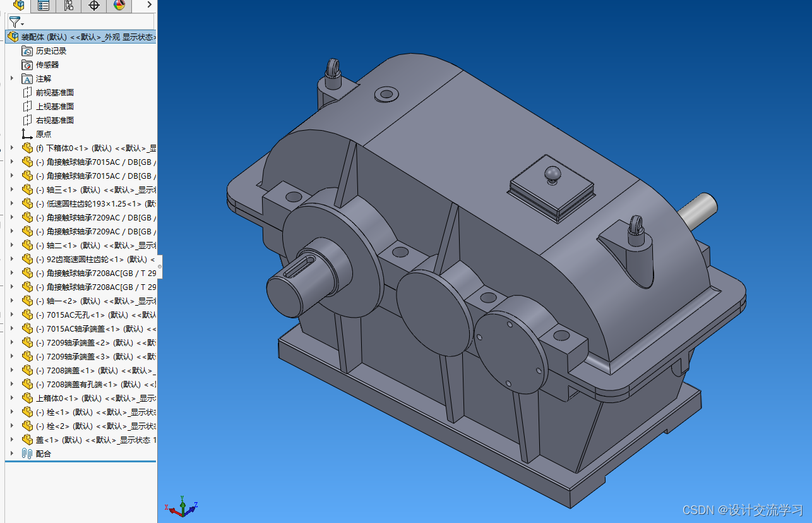
Task: Expand the 上箱体0<1> component
Action: tap(11, 398)
